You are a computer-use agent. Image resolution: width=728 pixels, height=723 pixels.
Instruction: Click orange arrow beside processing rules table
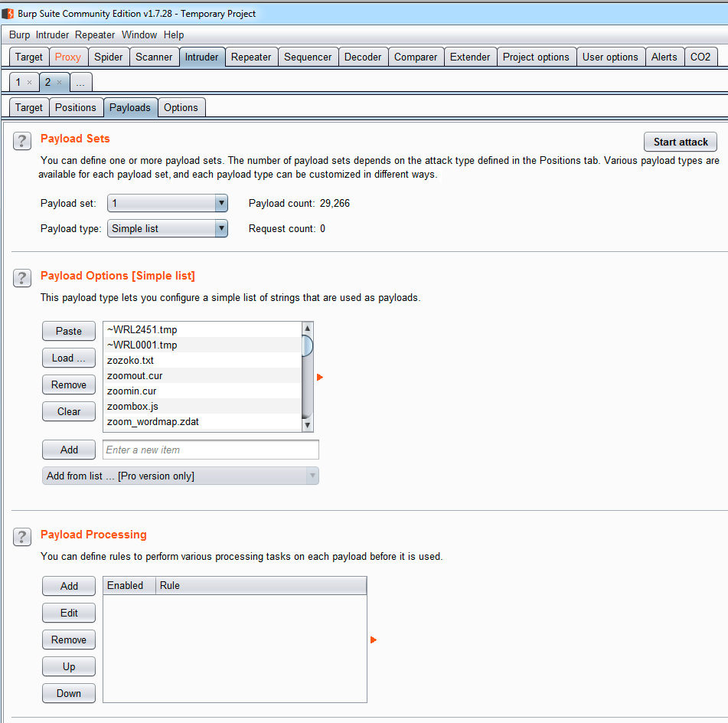374,640
